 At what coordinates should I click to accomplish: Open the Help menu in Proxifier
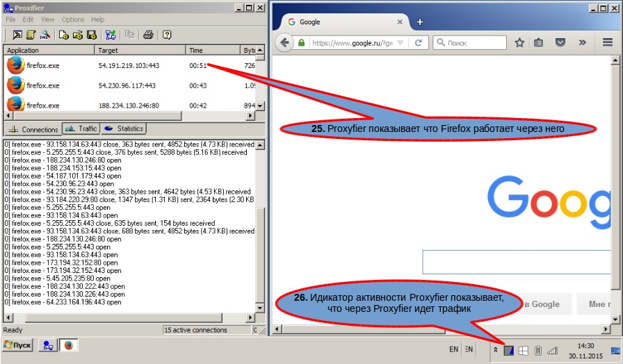pyautogui.click(x=97, y=19)
